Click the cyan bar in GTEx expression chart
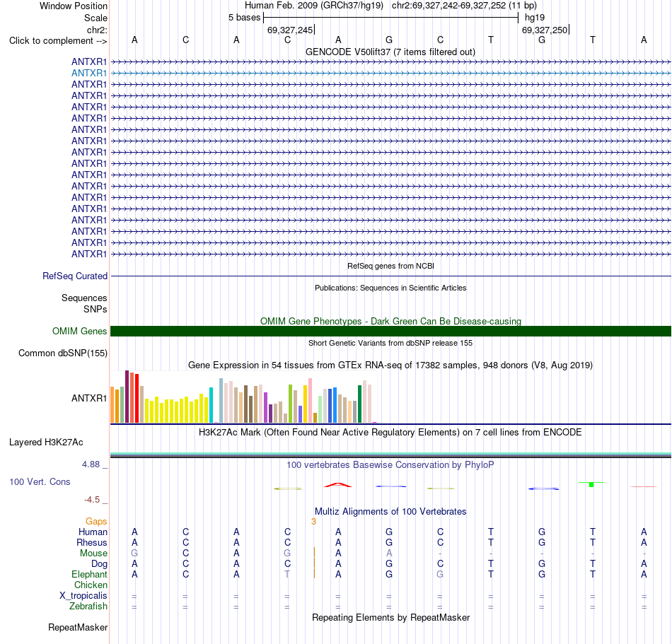 [211, 405]
